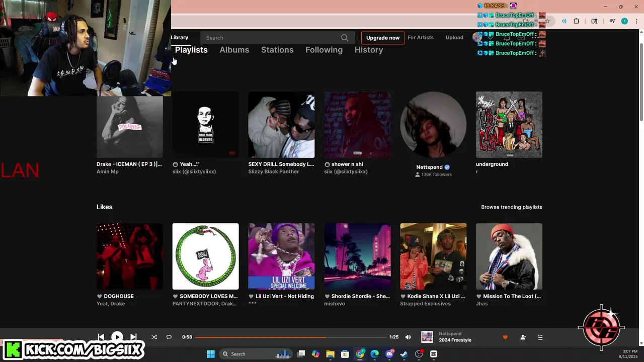Click the Upgrade now button

[383, 38]
